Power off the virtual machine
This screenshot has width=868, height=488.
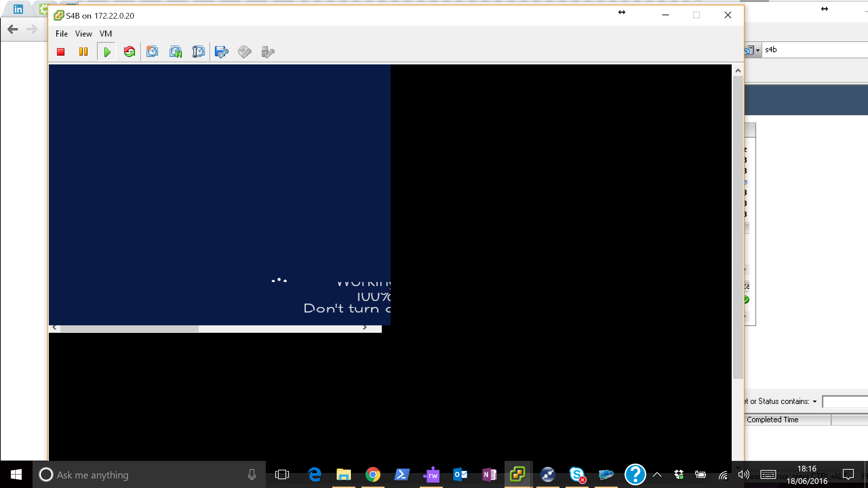pos(61,52)
